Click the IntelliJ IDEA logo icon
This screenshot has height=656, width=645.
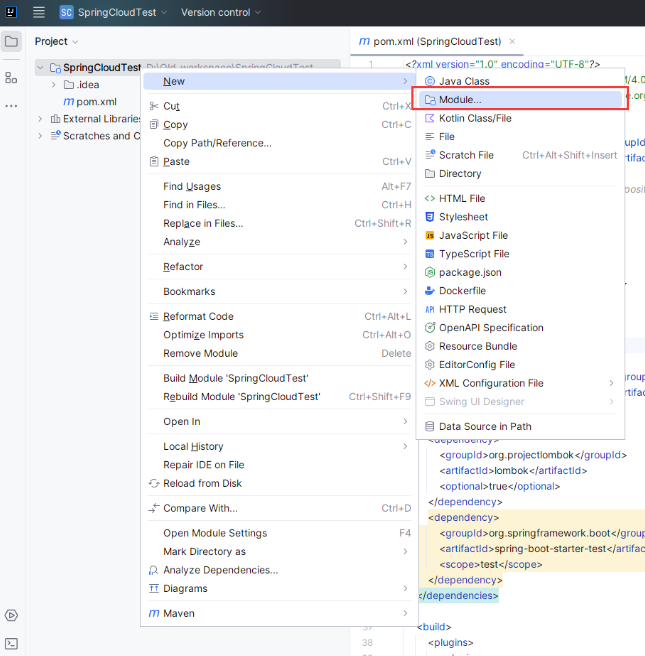12,12
